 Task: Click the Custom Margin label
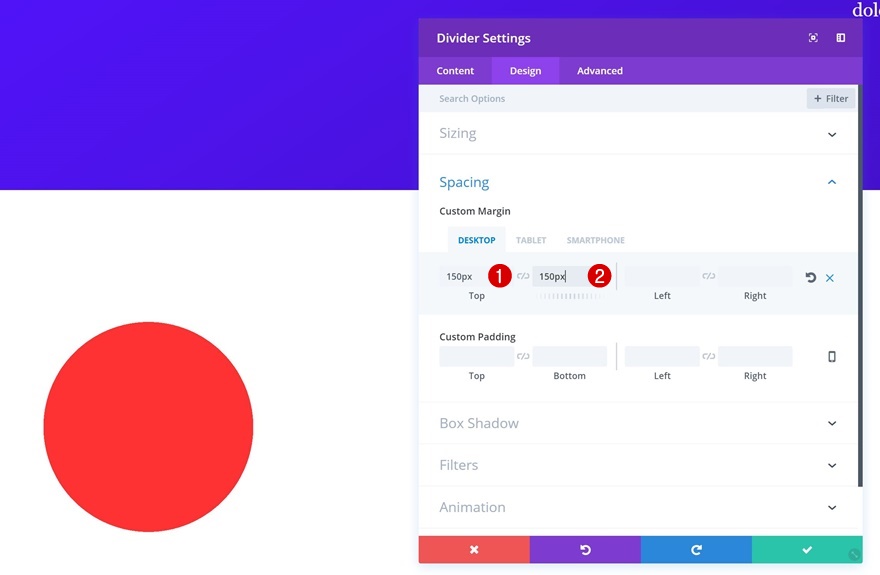tap(475, 211)
